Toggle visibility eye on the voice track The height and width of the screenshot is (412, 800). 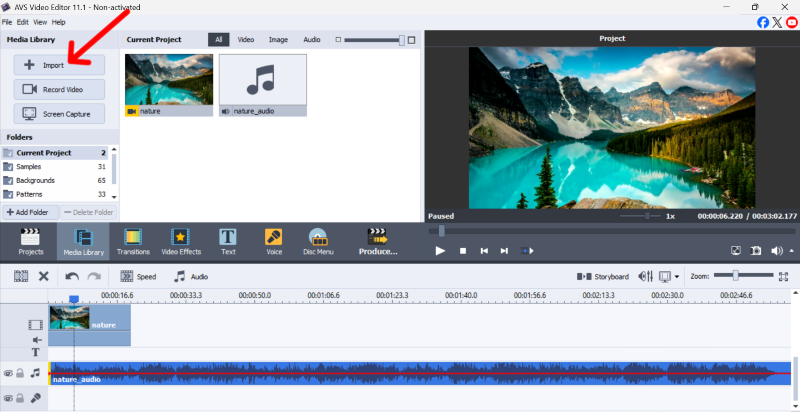(x=8, y=398)
